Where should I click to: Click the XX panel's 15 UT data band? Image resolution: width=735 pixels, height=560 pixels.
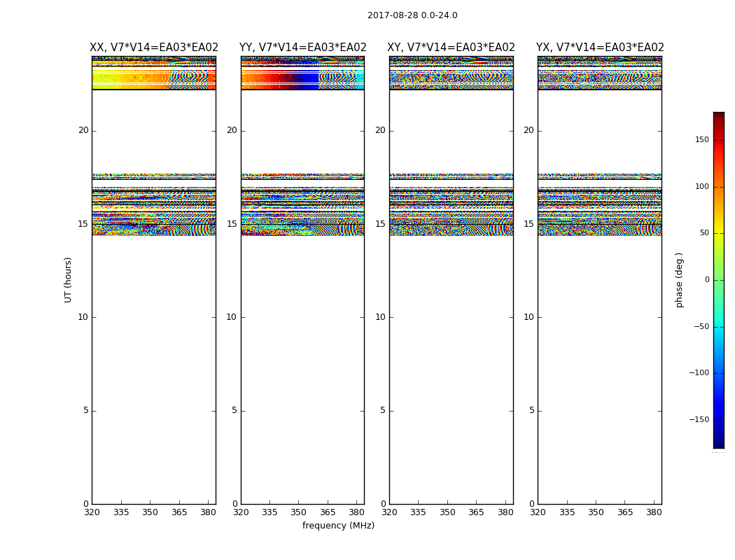coord(154,225)
